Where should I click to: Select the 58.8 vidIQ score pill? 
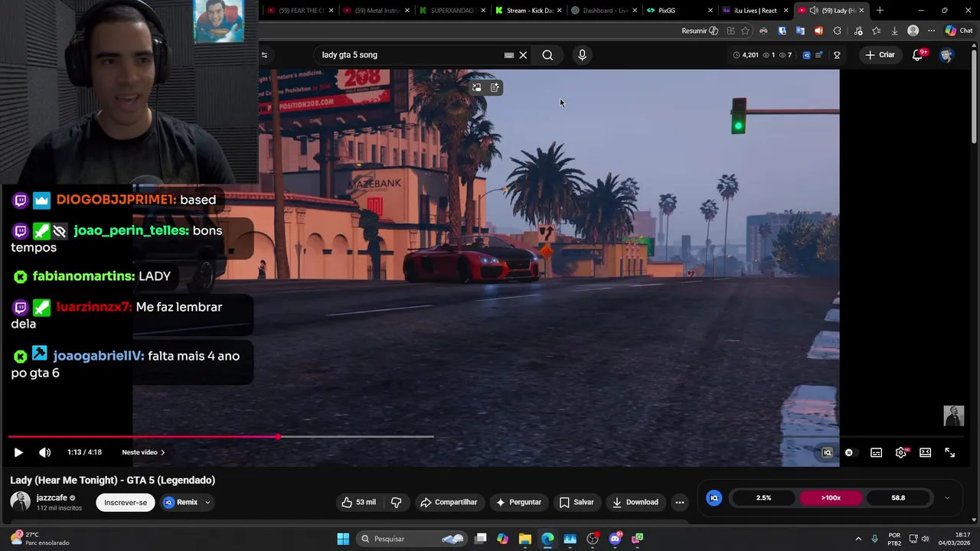(898, 498)
